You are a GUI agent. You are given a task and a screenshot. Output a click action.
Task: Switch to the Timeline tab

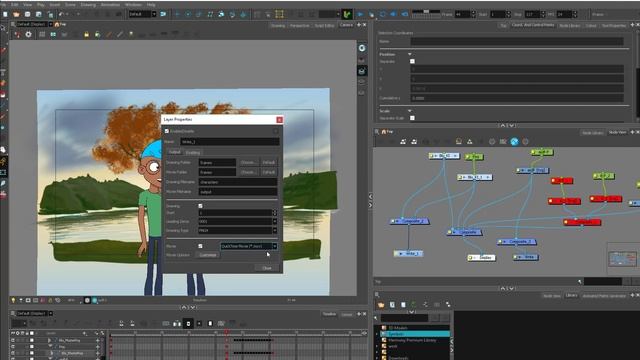tap(329, 314)
